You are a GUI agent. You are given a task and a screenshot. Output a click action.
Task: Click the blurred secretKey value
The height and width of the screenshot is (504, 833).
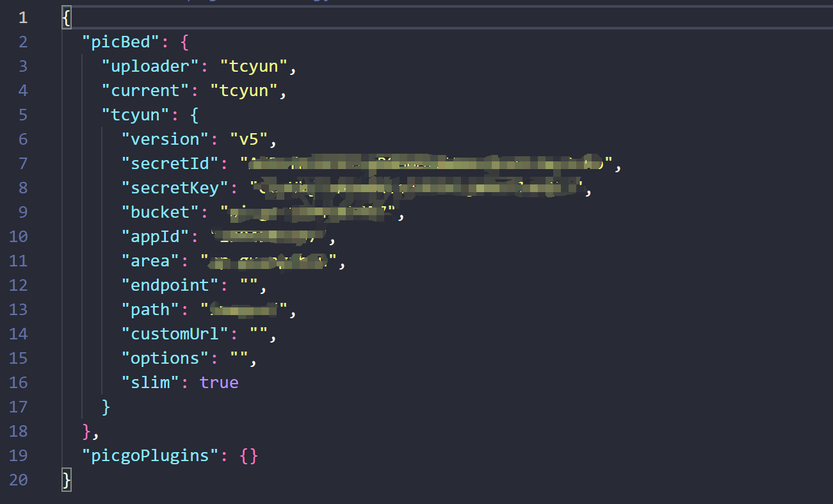click(x=416, y=188)
